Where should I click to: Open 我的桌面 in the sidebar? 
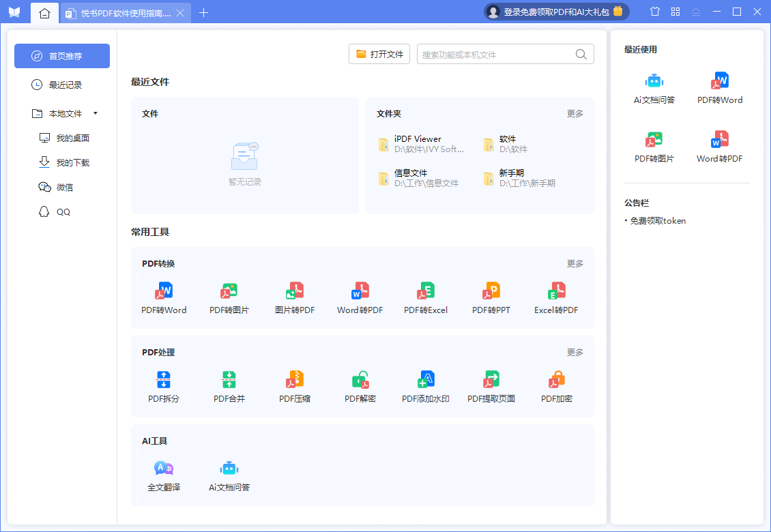64,138
